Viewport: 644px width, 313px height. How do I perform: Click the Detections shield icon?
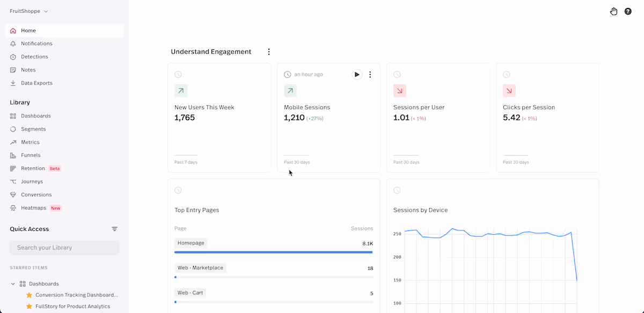pyautogui.click(x=13, y=57)
